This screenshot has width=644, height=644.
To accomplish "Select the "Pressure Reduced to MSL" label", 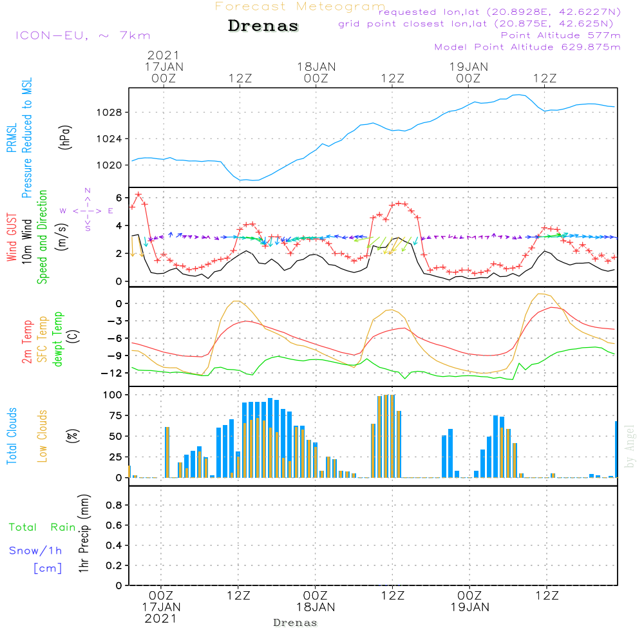I will click(x=26, y=138).
